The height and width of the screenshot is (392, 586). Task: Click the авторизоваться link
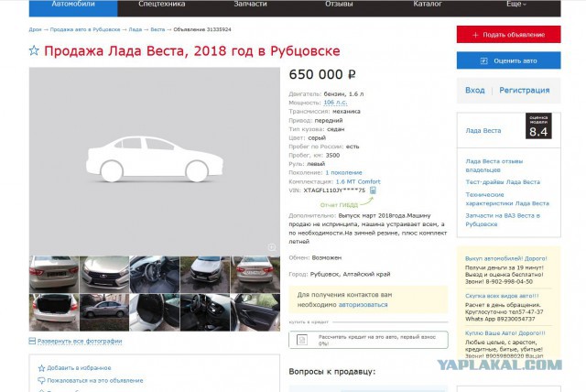click(x=363, y=305)
